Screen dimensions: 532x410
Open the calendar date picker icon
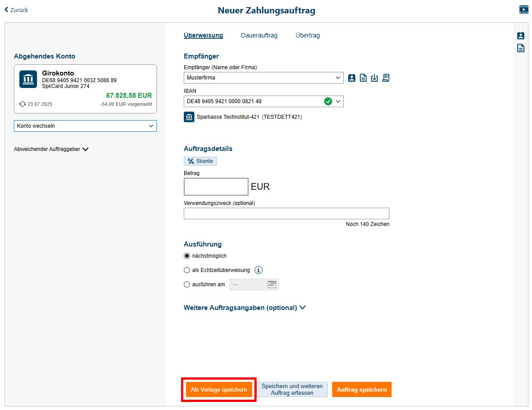[272, 284]
